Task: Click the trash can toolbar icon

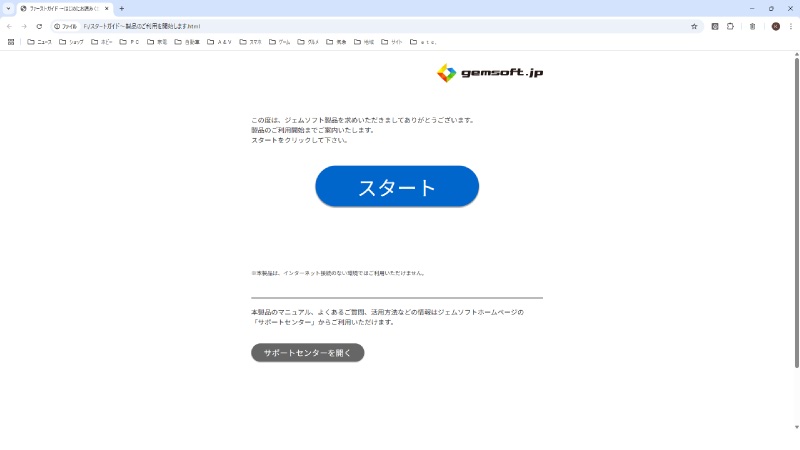Action: click(x=752, y=26)
